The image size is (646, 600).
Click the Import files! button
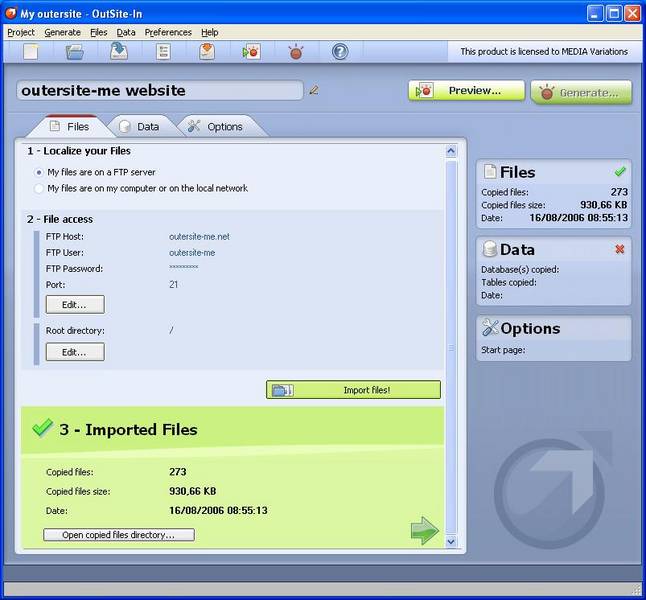point(353,389)
